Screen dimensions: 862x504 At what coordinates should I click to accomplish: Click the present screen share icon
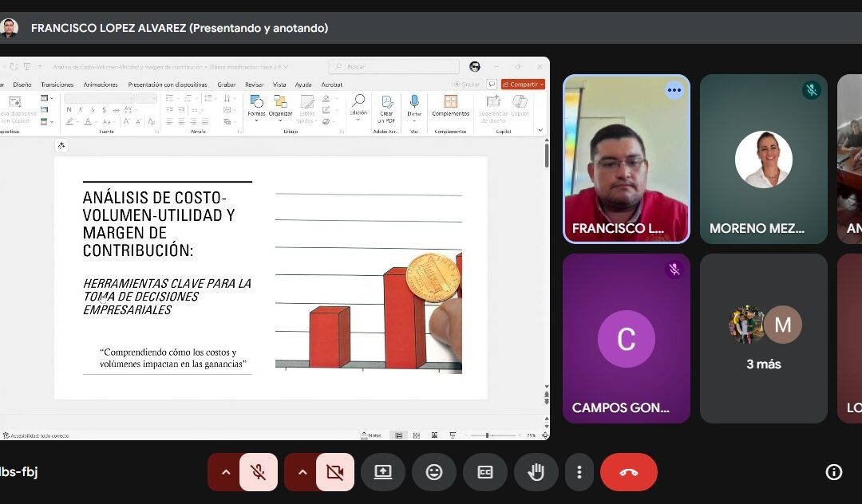pyautogui.click(x=383, y=472)
